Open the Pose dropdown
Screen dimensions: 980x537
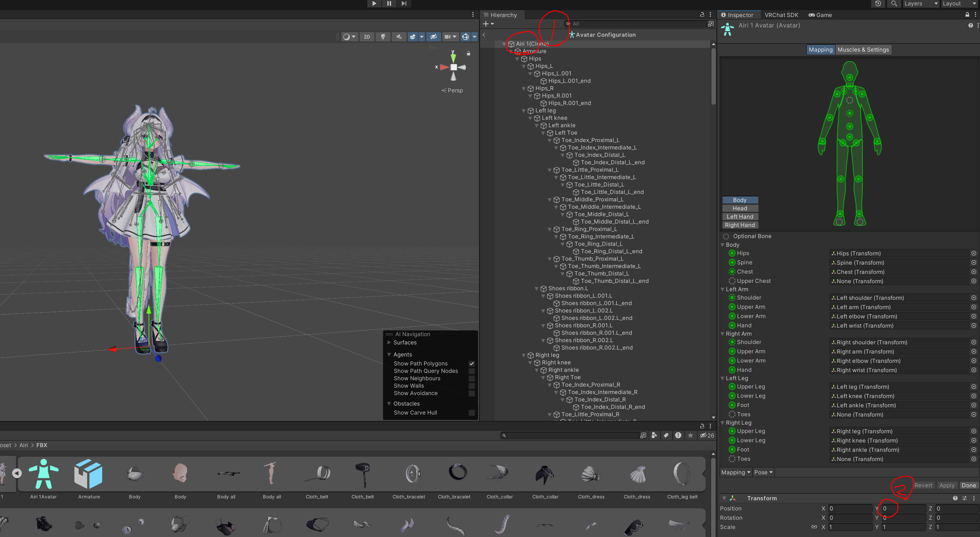(763, 472)
